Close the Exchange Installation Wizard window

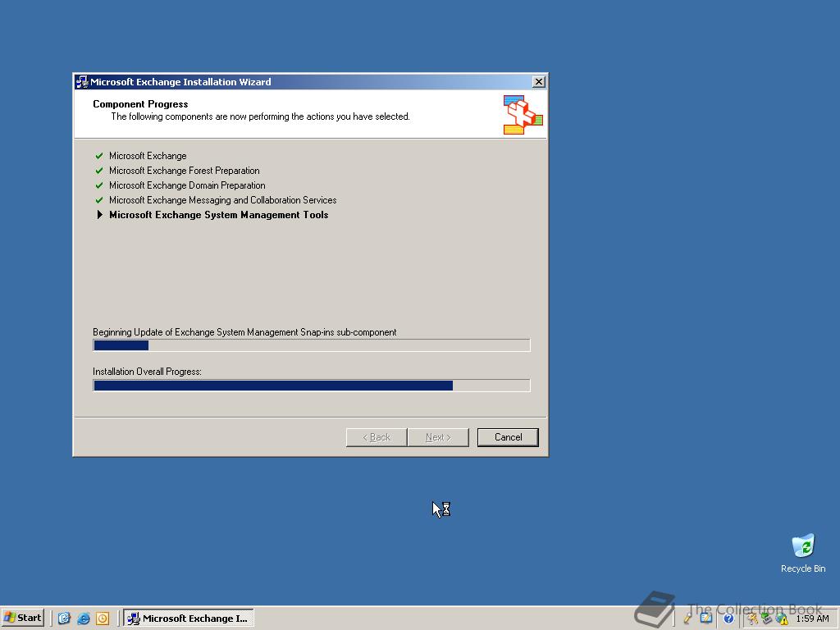[539, 81]
